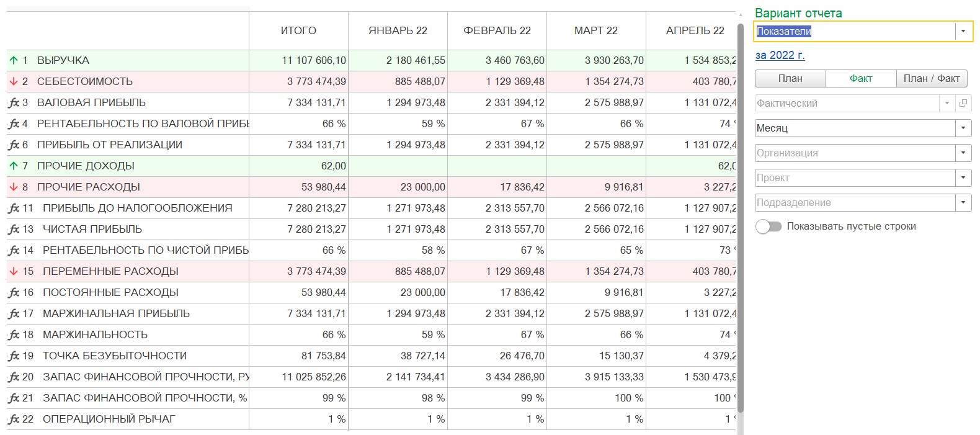Image resolution: width=980 pixels, height=435 pixels.
Task: Click the fx icon beside ТОЧКА БЕЗУБЫТОЧНОСТИ
Action: coord(14,356)
